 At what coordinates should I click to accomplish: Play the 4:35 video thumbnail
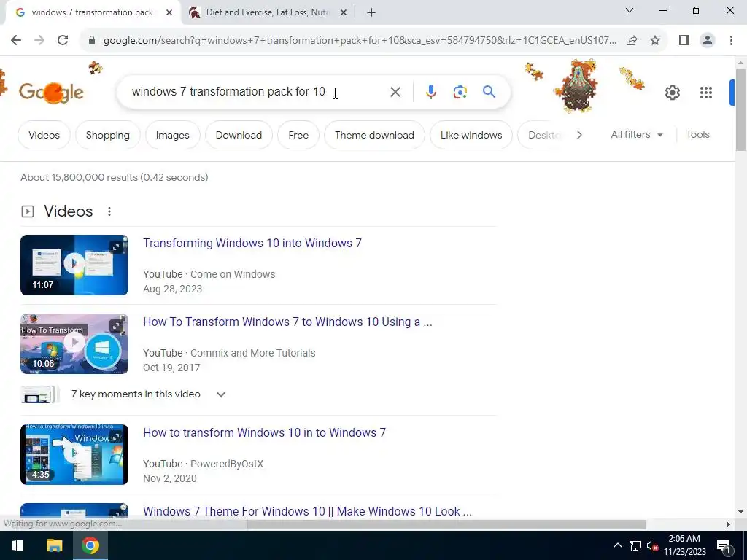(x=74, y=454)
